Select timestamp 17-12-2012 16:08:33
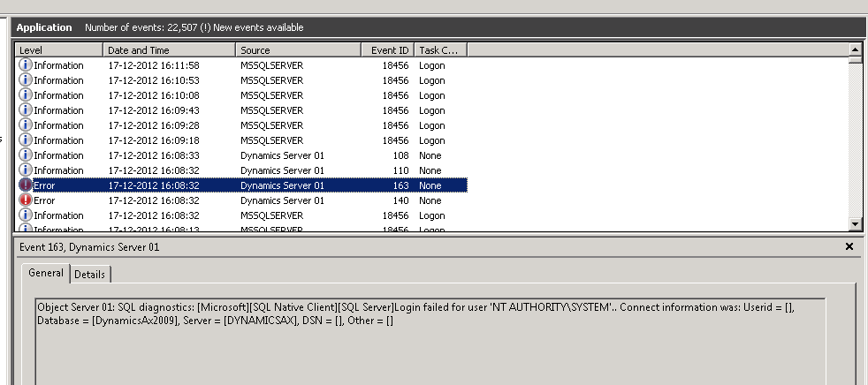This screenshot has height=385, width=868. point(153,155)
